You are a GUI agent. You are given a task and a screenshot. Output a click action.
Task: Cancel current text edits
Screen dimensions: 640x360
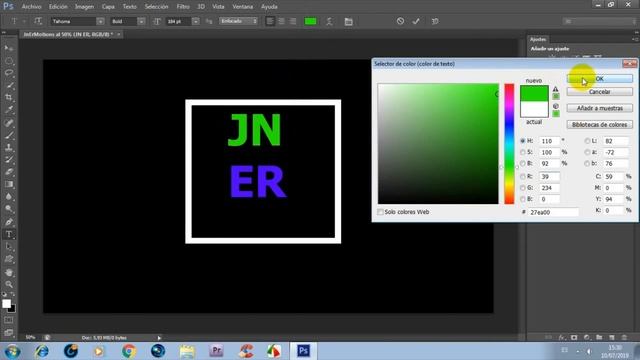tap(400, 21)
